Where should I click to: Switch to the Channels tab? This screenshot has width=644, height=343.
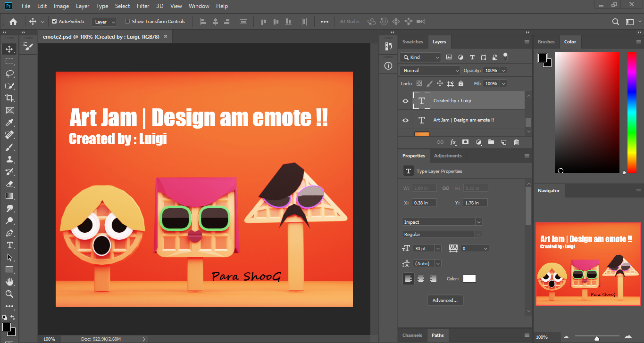click(412, 335)
